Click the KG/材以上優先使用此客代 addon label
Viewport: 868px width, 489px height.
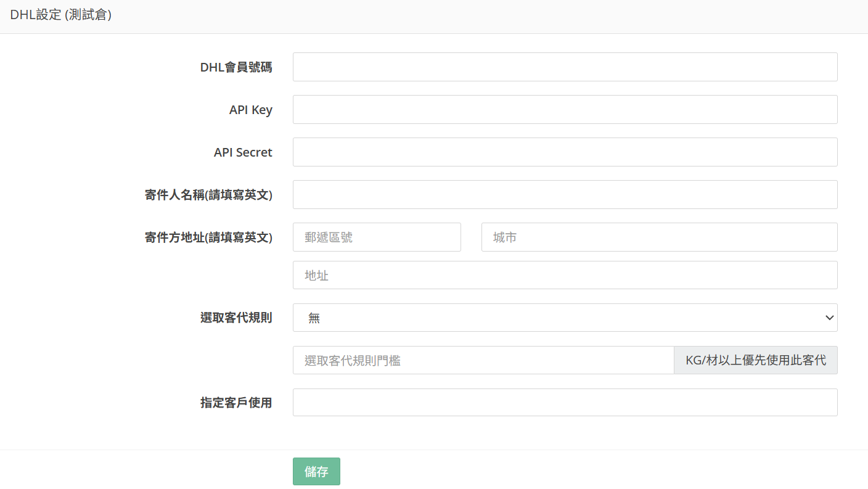(x=756, y=360)
